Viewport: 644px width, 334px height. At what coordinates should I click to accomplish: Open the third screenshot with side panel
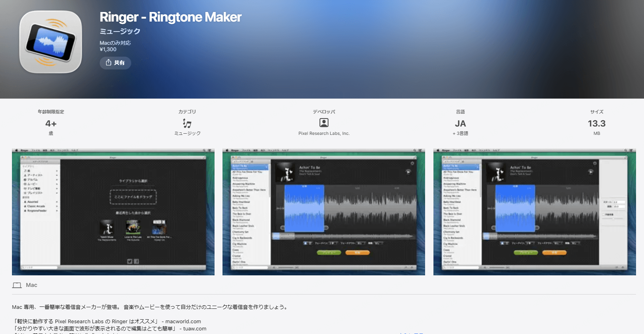tap(535, 212)
